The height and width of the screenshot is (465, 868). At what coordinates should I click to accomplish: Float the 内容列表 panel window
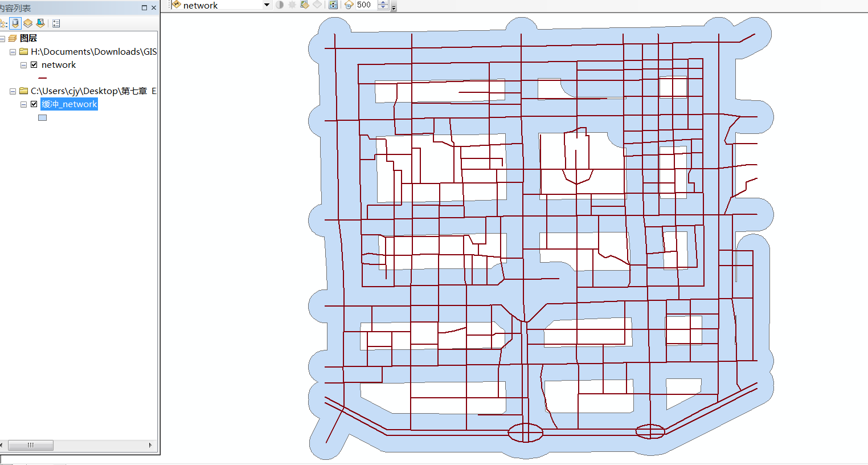tap(144, 8)
